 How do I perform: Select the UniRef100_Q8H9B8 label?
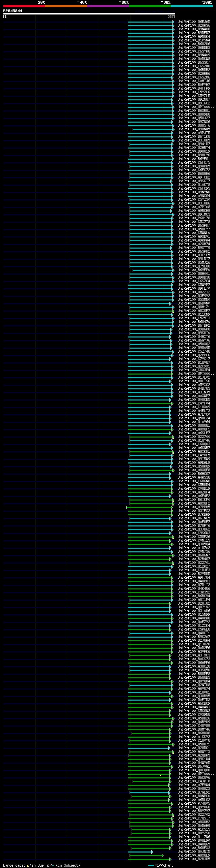(194, 114)
